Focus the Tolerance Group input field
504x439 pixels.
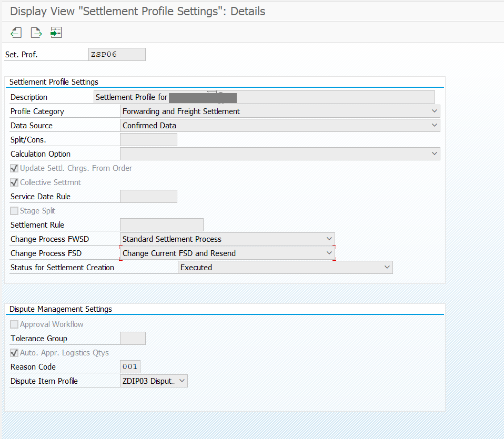(133, 339)
